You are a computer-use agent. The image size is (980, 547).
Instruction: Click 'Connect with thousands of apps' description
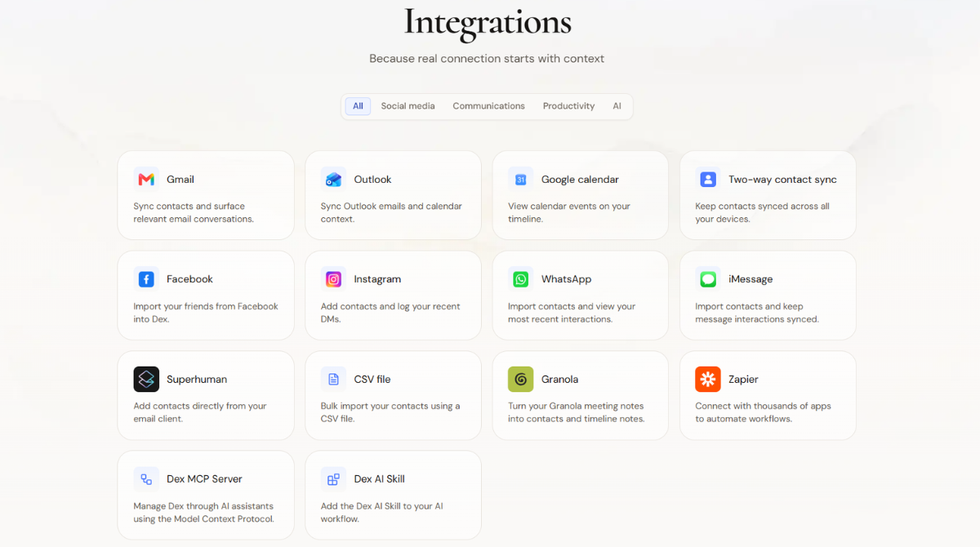tap(763, 412)
